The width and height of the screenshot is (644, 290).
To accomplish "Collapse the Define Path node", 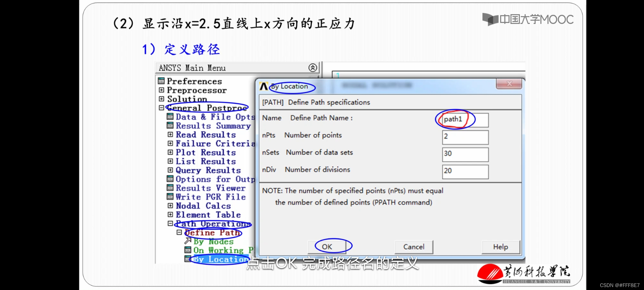I will coord(179,232).
